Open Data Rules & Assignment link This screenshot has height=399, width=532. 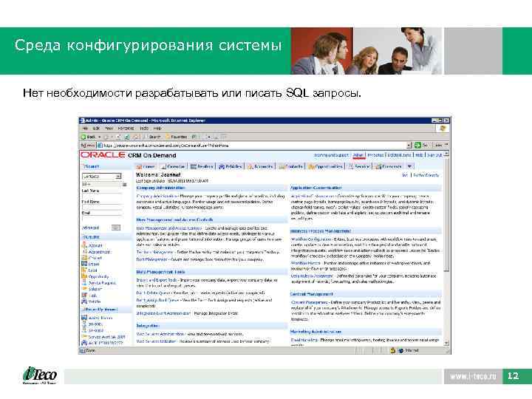tap(312, 276)
